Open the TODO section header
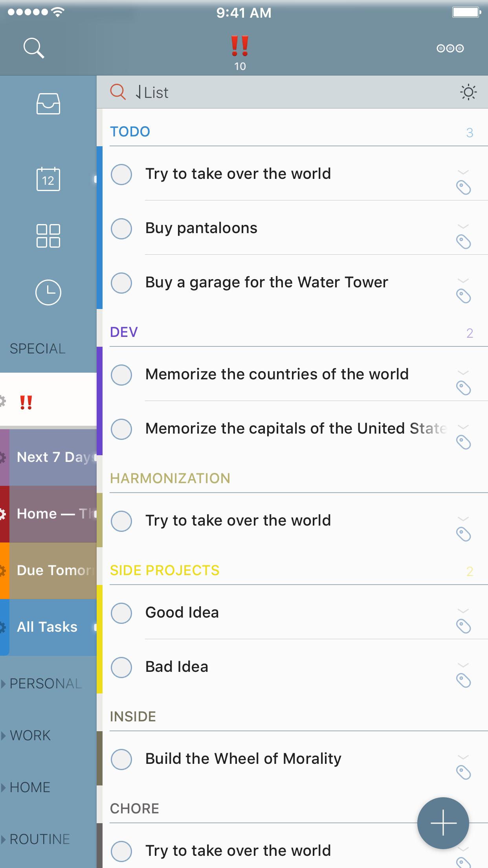 130,132
